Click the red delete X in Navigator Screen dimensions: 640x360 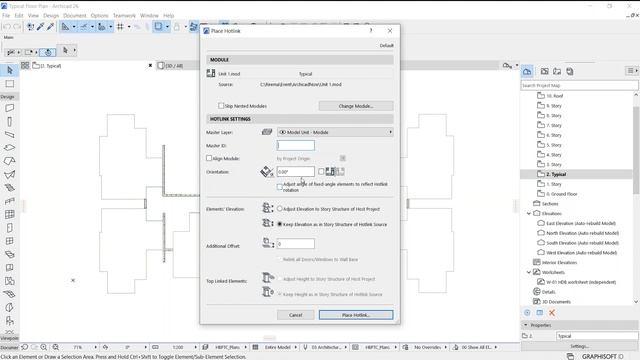[x=552, y=313]
